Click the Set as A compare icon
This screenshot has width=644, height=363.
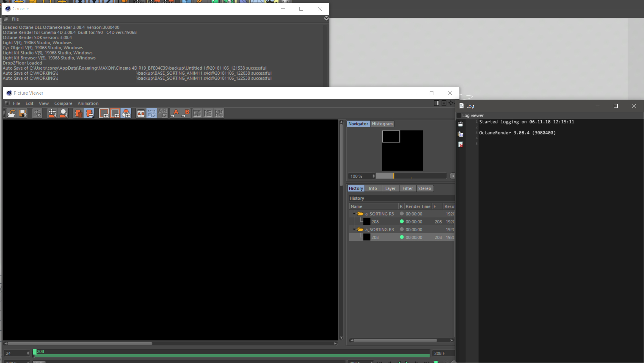point(175,113)
